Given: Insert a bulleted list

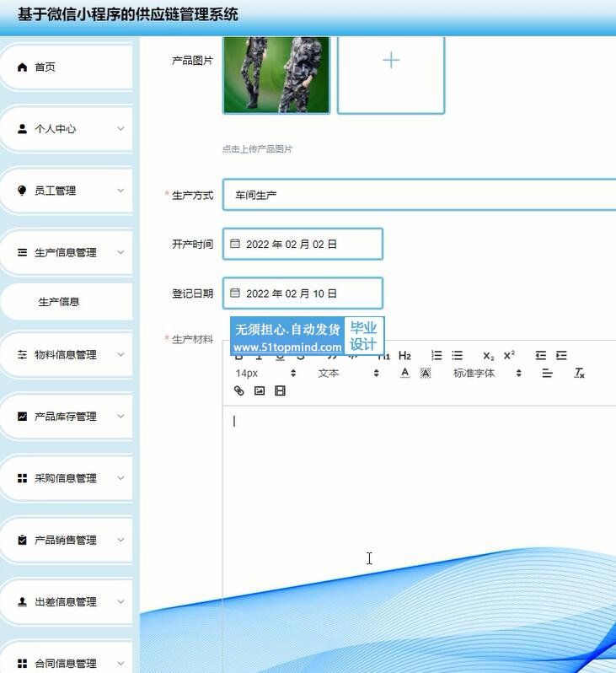Looking at the screenshot, I should [457, 355].
